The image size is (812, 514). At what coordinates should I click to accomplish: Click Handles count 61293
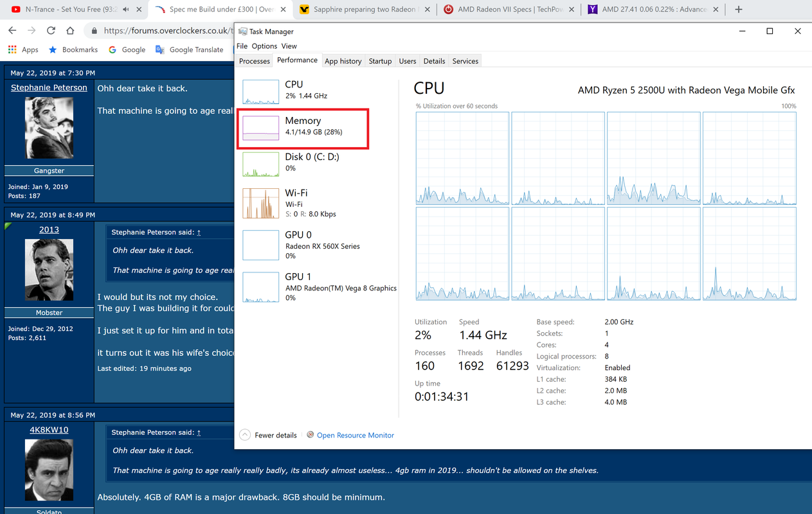click(x=512, y=366)
